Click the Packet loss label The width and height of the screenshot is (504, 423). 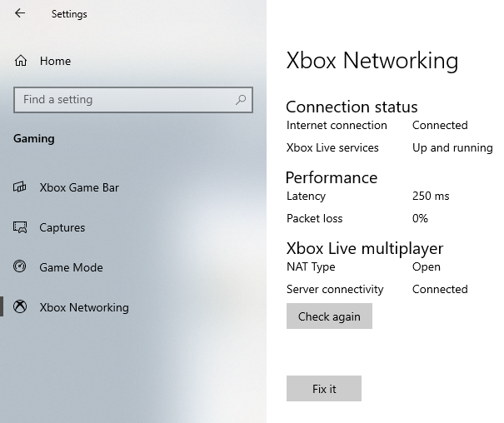(314, 218)
